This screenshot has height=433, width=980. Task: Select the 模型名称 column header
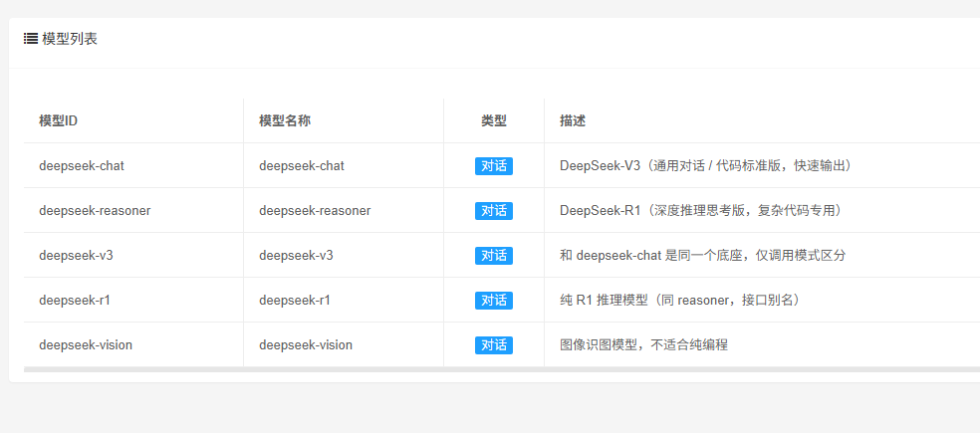click(x=285, y=120)
